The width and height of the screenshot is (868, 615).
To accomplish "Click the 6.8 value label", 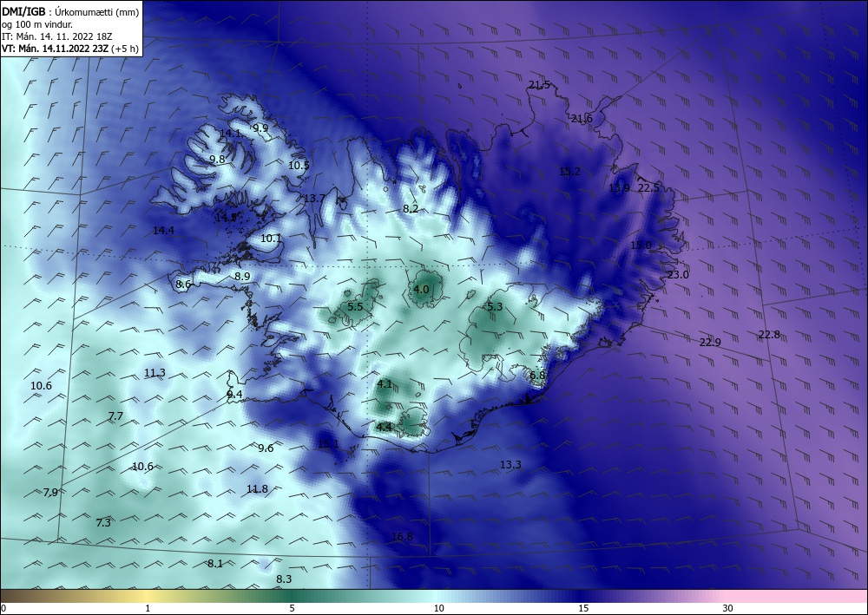I will (537, 375).
